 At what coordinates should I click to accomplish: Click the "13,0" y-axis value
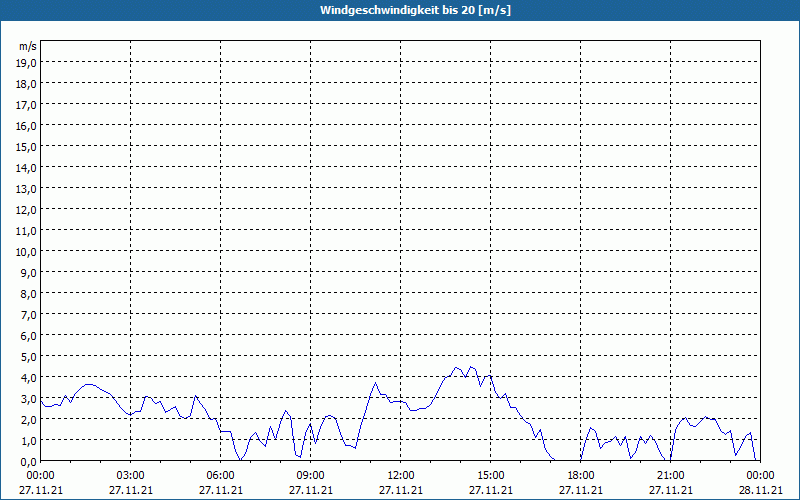[27, 189]
